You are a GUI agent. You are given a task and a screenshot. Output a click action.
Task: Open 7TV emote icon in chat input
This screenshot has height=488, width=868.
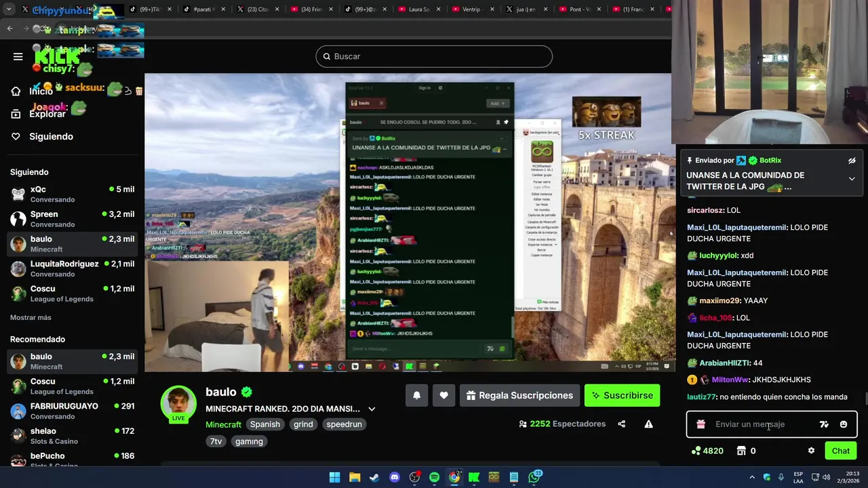coord(824,424)
